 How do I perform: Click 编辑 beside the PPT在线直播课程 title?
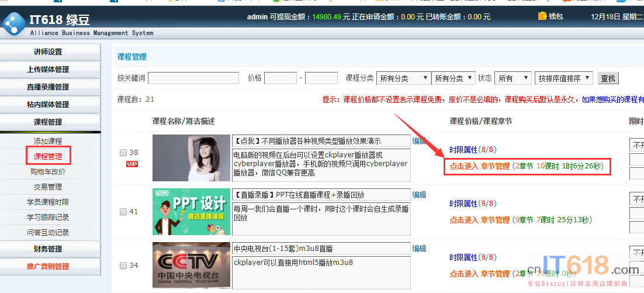tap(419, 195)
